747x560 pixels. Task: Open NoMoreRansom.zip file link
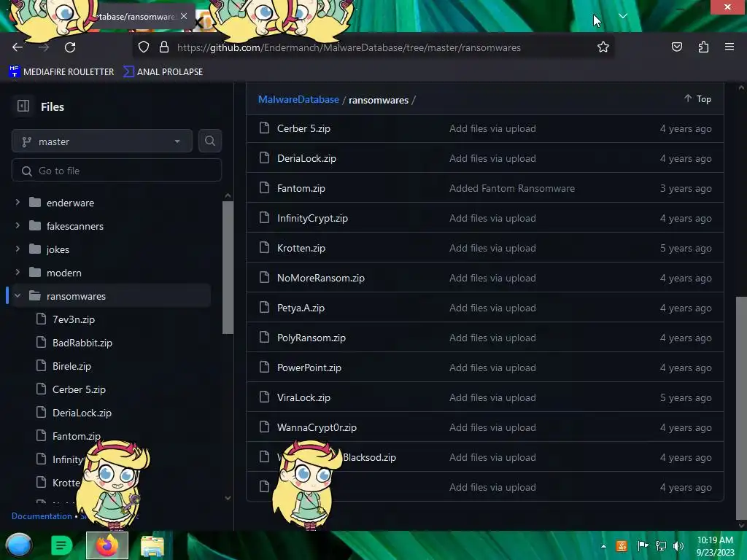[321, 278]
